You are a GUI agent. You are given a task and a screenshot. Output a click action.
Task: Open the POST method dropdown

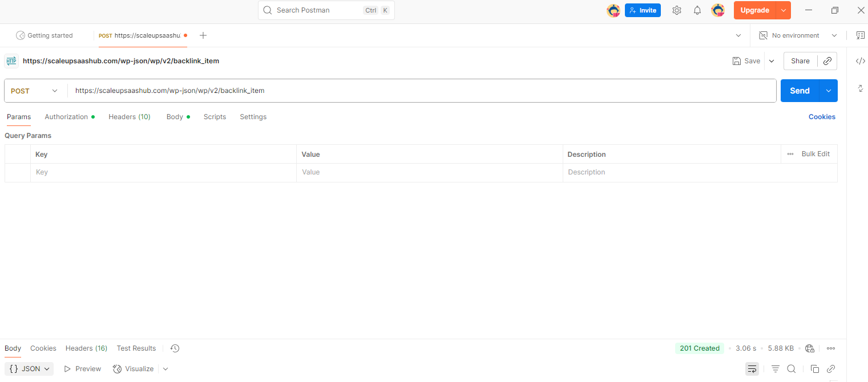coord(34,91)
